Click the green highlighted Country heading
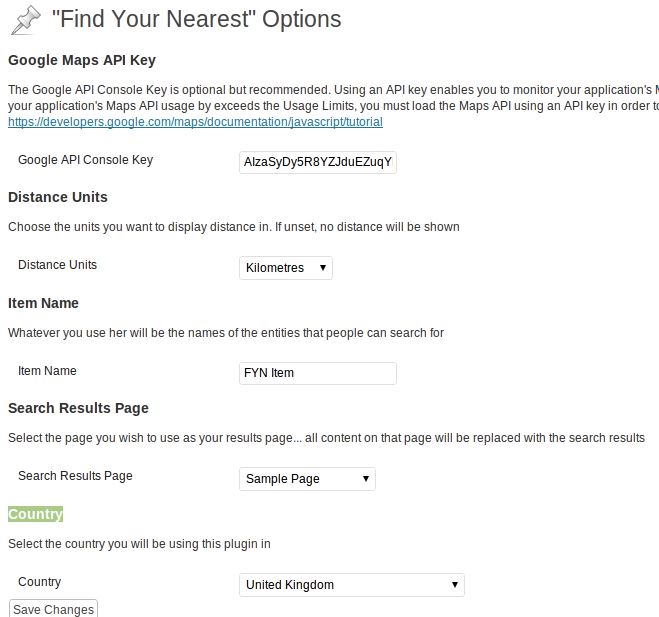The image size is (659, 617). 35,514
